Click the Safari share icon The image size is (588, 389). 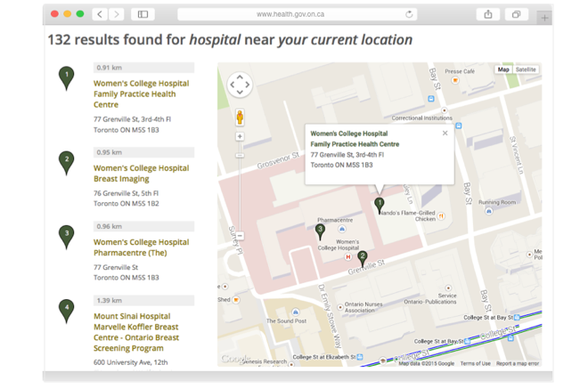click(488, 14)
